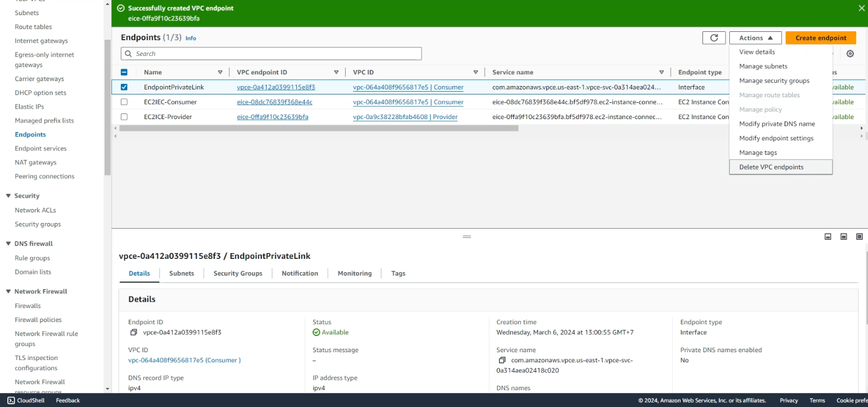Collapse the Network Firewall sidebar section

click(x=8, y=292)
